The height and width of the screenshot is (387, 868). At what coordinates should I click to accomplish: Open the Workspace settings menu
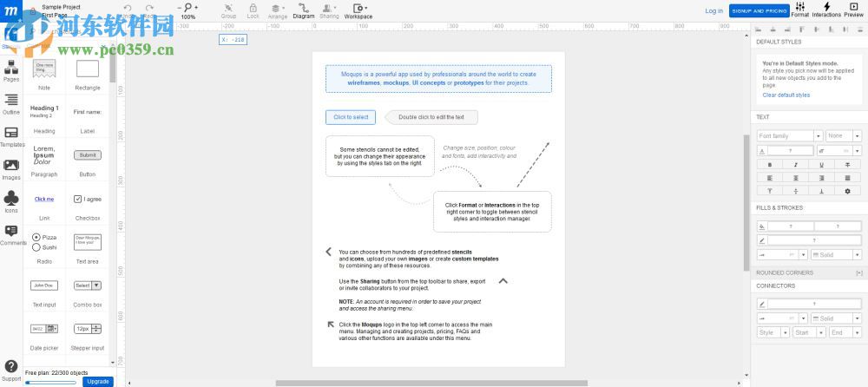358,9
